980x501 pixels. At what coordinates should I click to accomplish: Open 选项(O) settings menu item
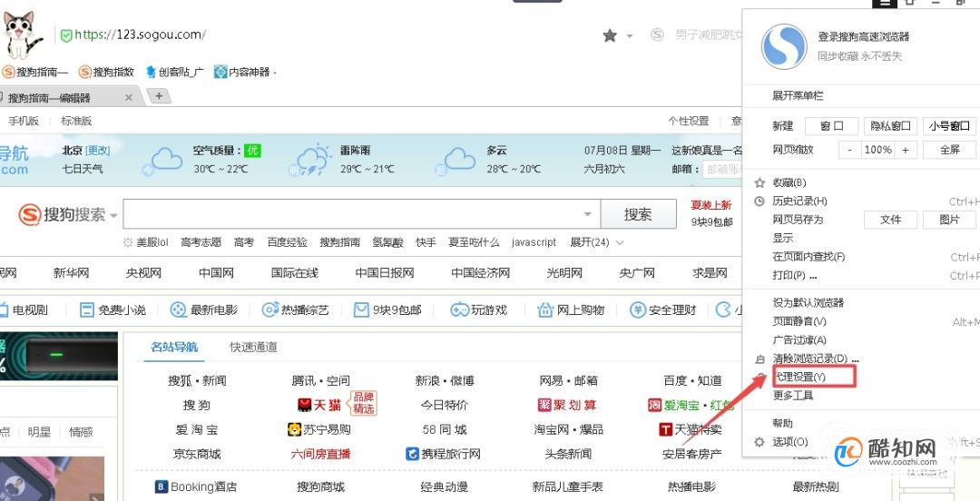pyautogui.click(x=790, y=442)
